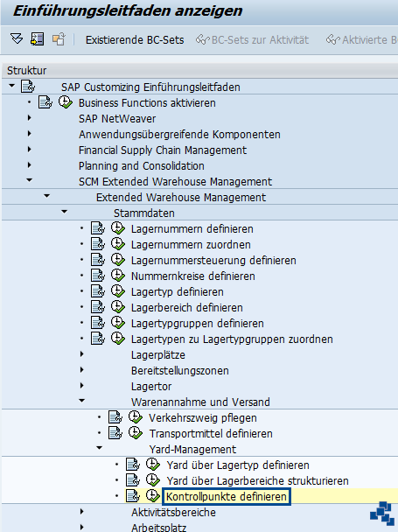Open documentation for Transportmittel definieren
The height and width of the screenshot is (532, 398).
click(x=115, y=433)
